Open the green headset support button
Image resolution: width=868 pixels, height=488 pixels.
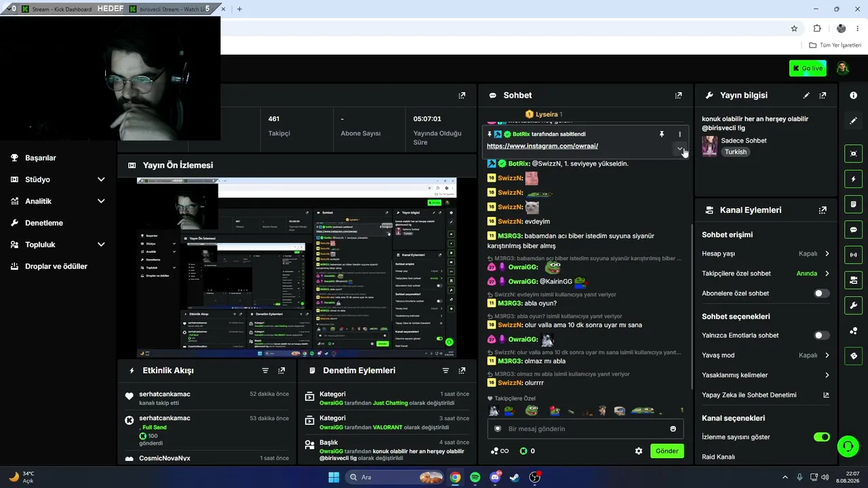[848, 446]
